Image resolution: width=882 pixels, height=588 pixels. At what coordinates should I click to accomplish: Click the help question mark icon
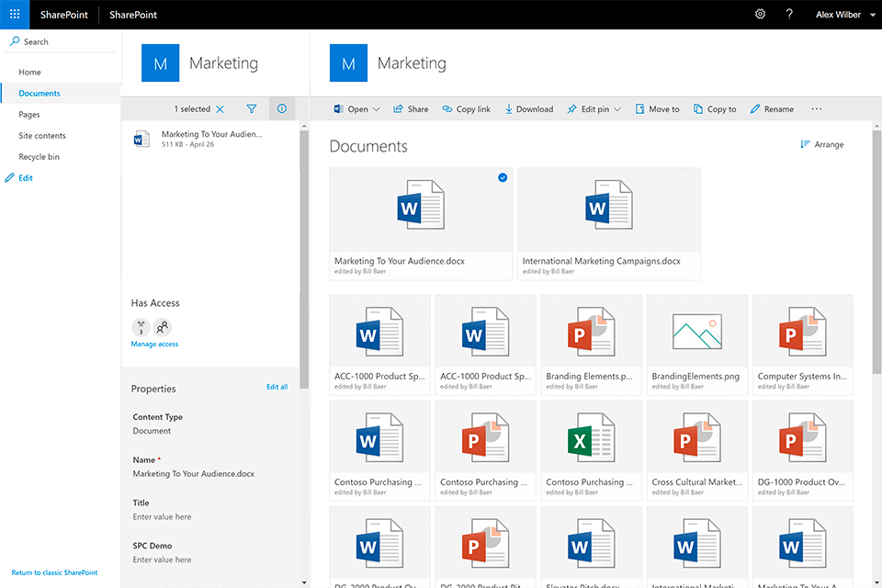pyautogui.click(x=789, y=14)
